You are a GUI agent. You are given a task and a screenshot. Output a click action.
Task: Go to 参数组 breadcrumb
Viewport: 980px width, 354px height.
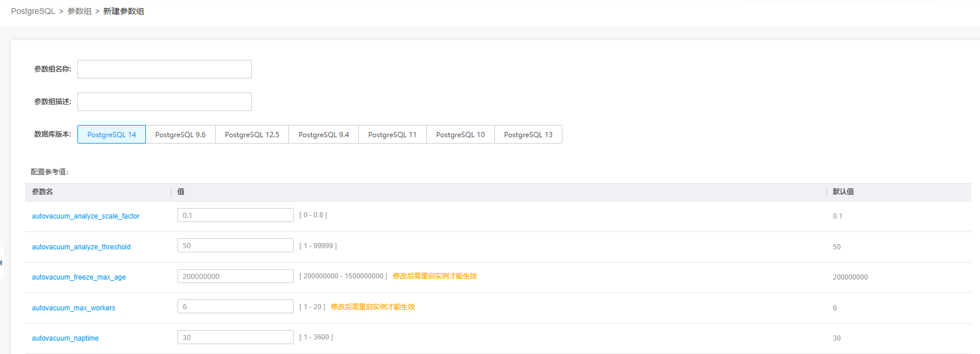(x=80, y=11)
